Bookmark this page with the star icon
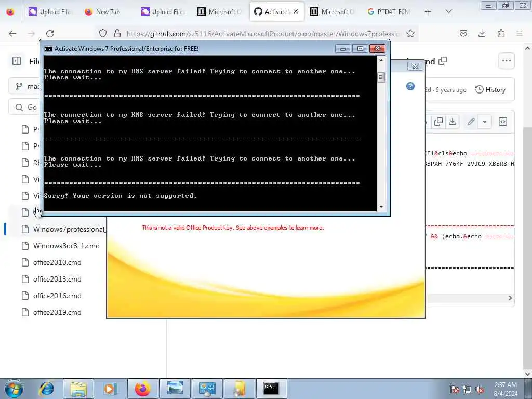The width and height of the screenshot is (532, 399). [x=410, y=34]
